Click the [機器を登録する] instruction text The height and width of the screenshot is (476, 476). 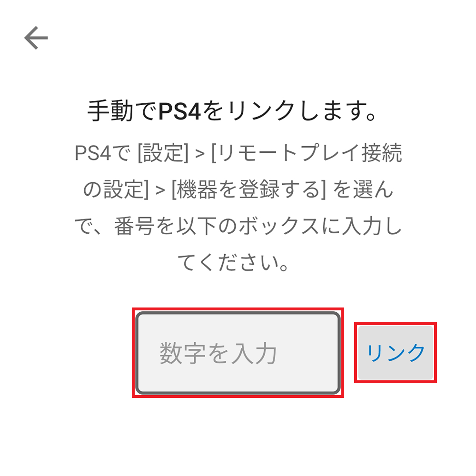pyautogui.click(x=248, y=189)
